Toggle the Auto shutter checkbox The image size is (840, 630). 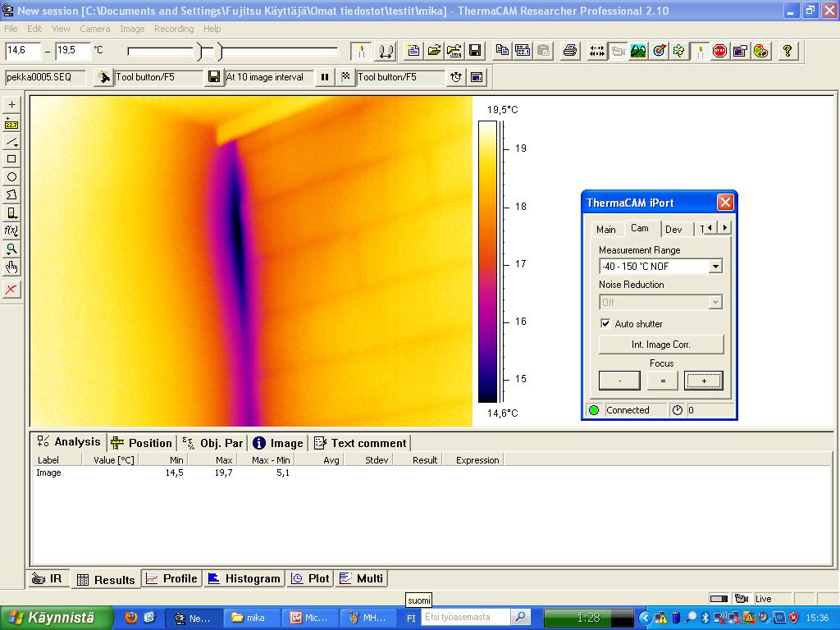pyautogui.click(x=605, y=324)
